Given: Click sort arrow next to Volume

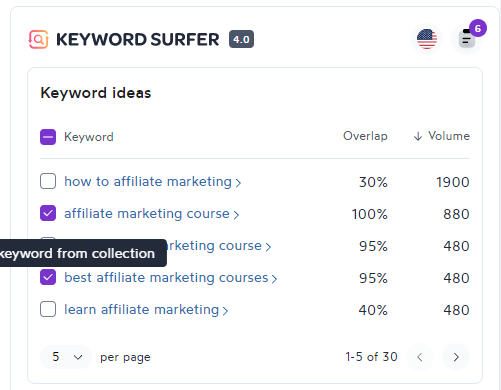Looking at the screenshot, I should point(418,136).
